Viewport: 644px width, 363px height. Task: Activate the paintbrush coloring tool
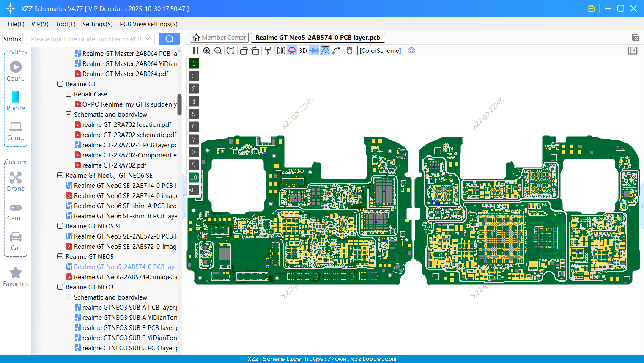(268, 50)
